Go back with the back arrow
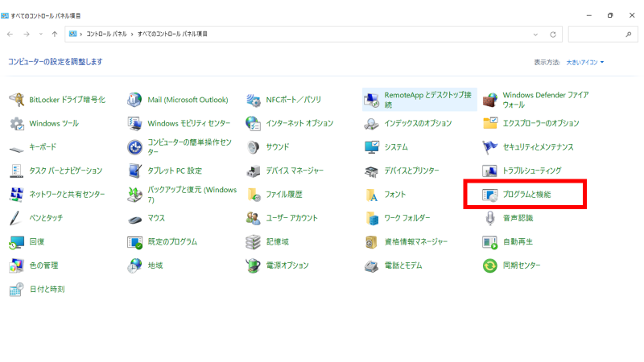 tap(10, 34)
